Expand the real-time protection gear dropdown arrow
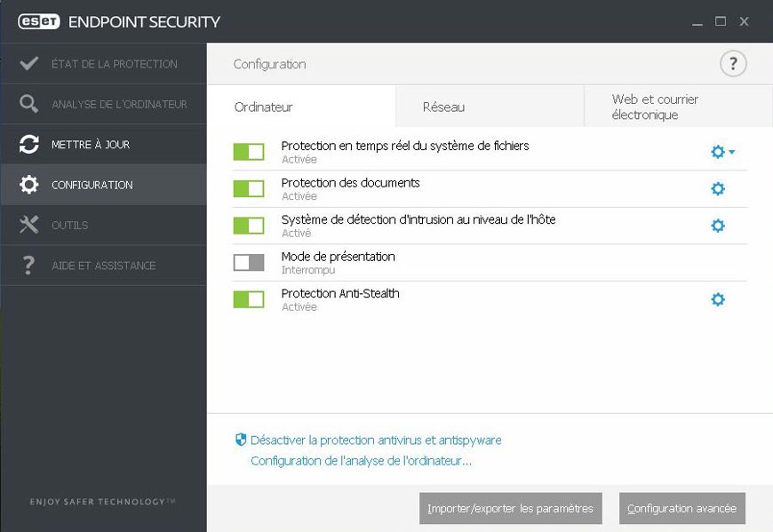Image resolution: width=773 pixels, height=532 pixels. click(x=731, y=153)
